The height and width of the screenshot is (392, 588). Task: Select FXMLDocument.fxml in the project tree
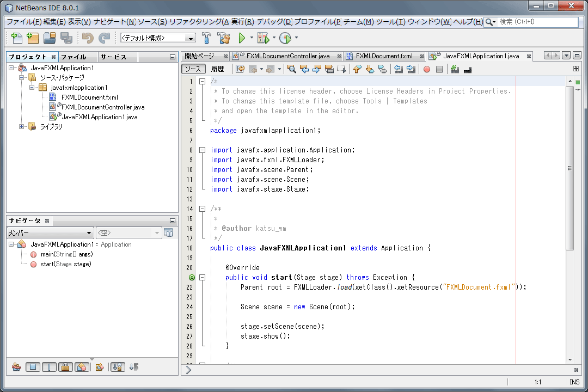pyautogui.click(x=90, y=97)
